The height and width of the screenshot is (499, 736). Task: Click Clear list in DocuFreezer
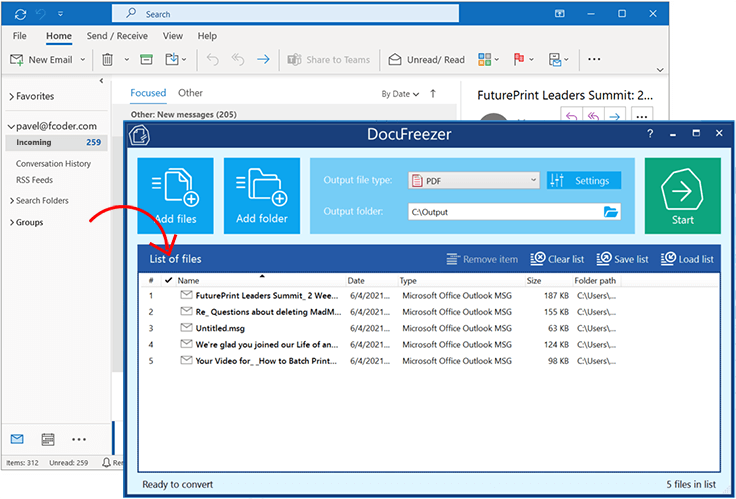click(557, 259)
